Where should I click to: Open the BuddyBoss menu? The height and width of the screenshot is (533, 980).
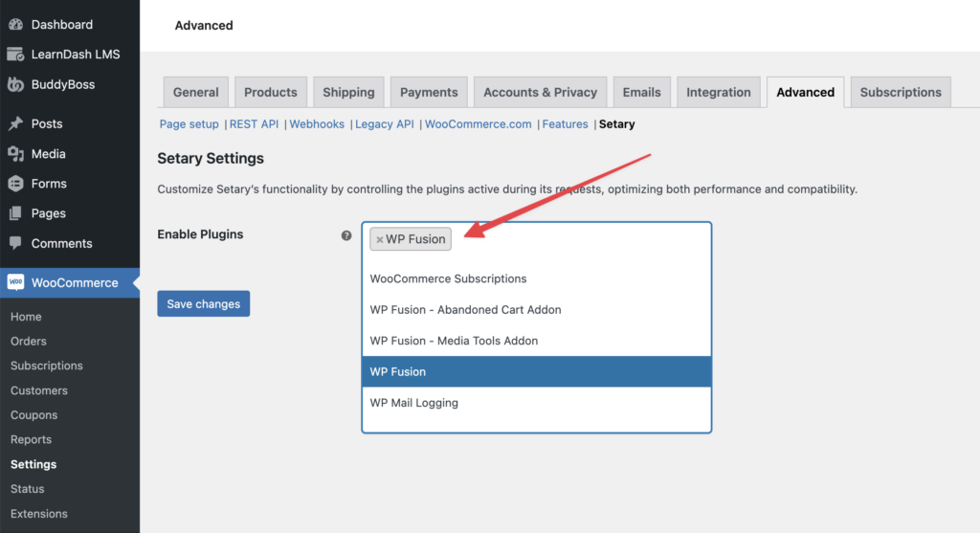tap(63, 84)
